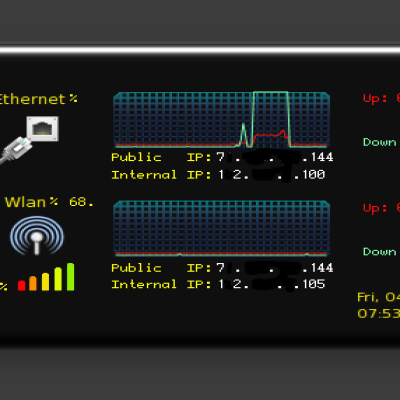Image resolution: width=400 pixels, height=400 pixels.
Task: Click the tallest green signal bar
Action: [70, 277]
